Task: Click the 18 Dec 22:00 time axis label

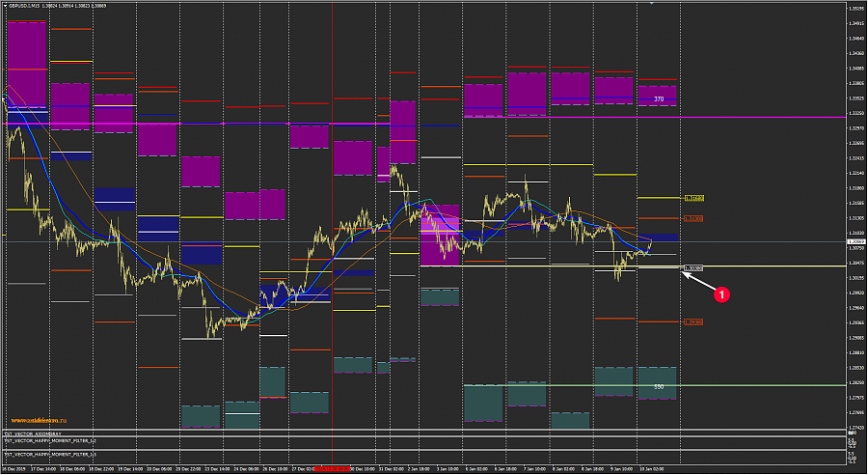Action: click(x=102, y=469)
